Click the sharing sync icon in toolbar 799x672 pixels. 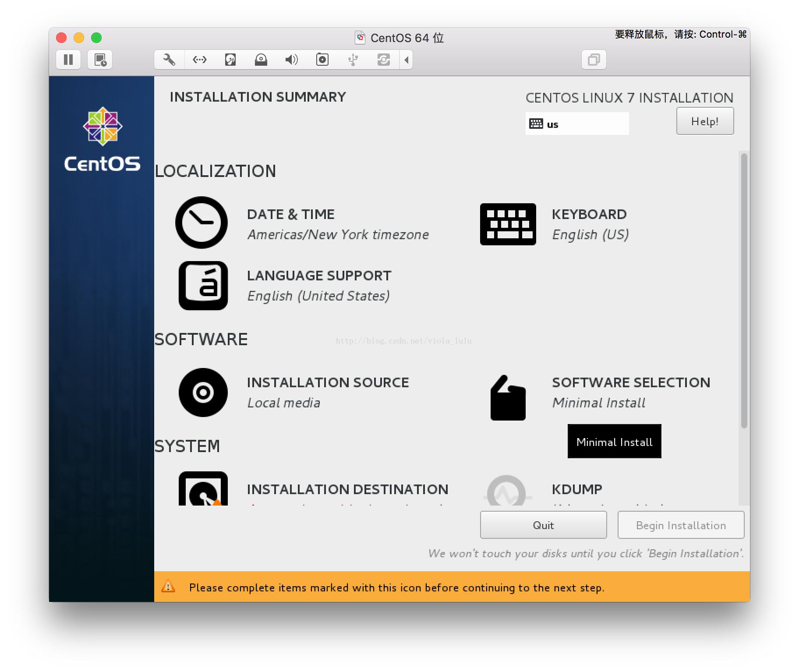[x=384, y=60]
